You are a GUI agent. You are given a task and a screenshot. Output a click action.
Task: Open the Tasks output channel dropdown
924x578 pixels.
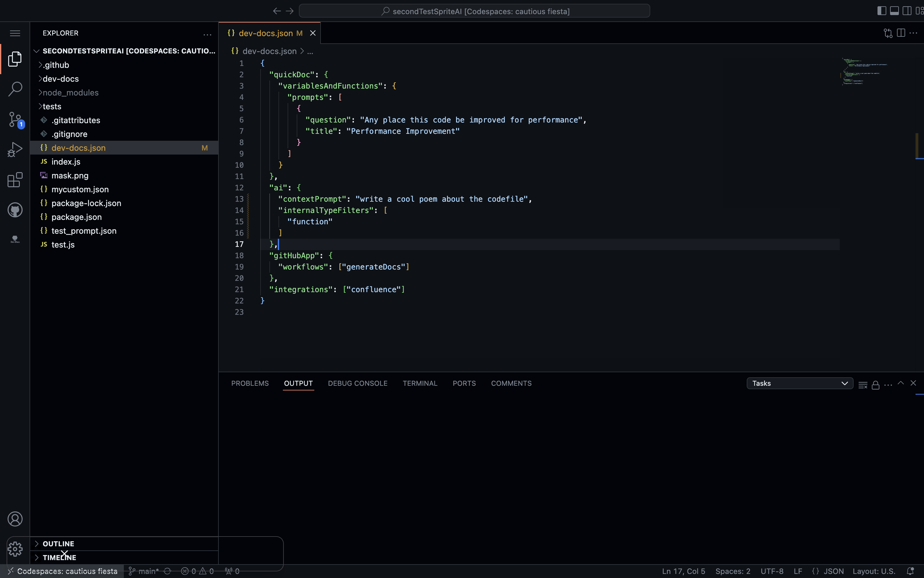pos(799,383)
